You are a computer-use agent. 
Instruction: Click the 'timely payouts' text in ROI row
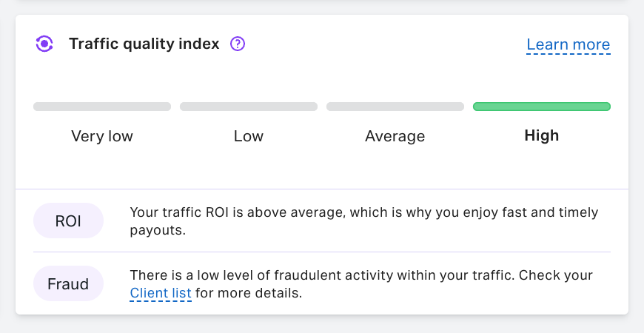(x=157, y=230)
